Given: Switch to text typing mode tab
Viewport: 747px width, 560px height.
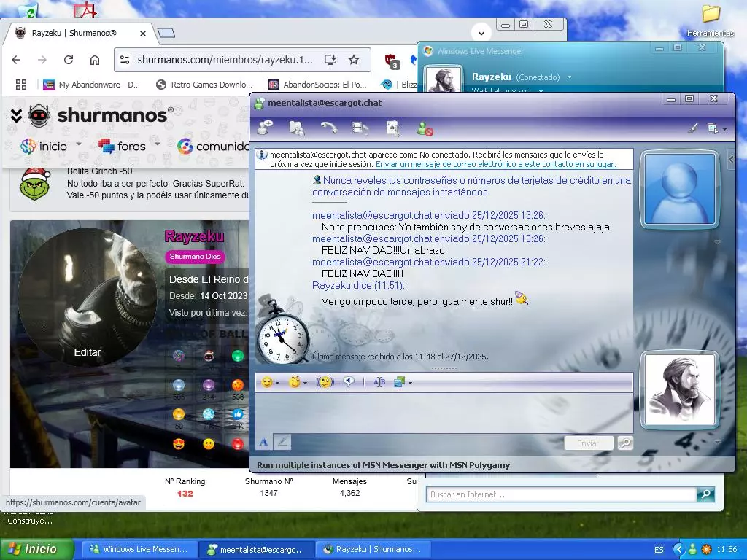Looking at the screenshot, I should [263, 443].
